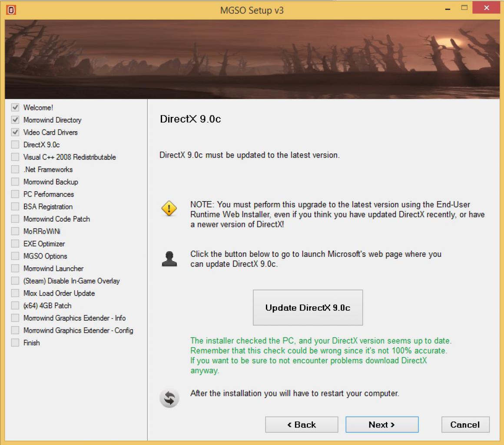Click the NOTE text about Runtime Web Installer
Viewport: 504px width, 445px height.
click(337, 214)
